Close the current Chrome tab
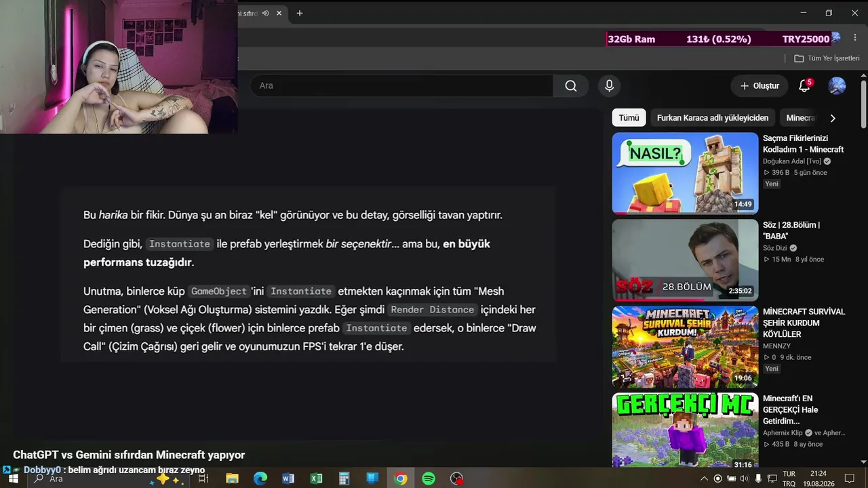 [279, 13]
